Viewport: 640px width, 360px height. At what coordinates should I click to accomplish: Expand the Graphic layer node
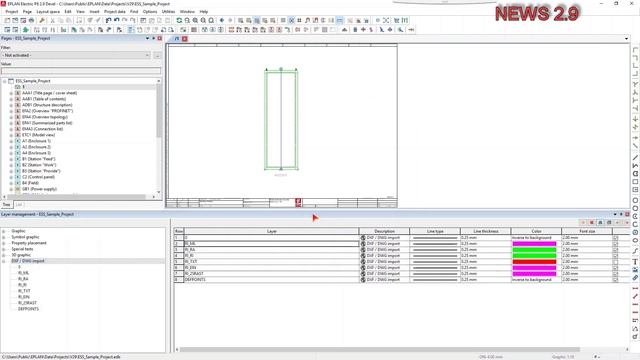[4, 231]
